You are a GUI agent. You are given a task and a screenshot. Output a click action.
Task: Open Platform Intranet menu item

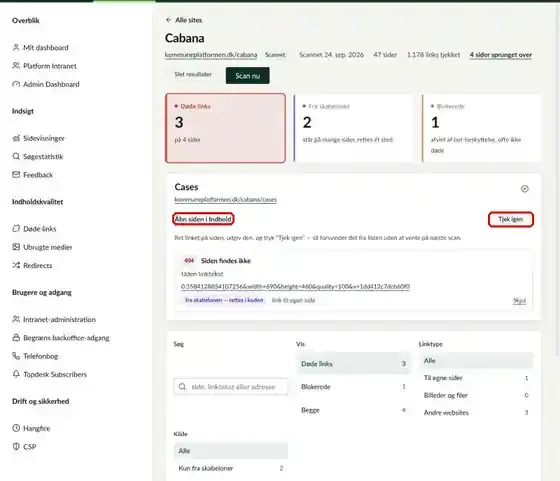(x=50, y=66)
